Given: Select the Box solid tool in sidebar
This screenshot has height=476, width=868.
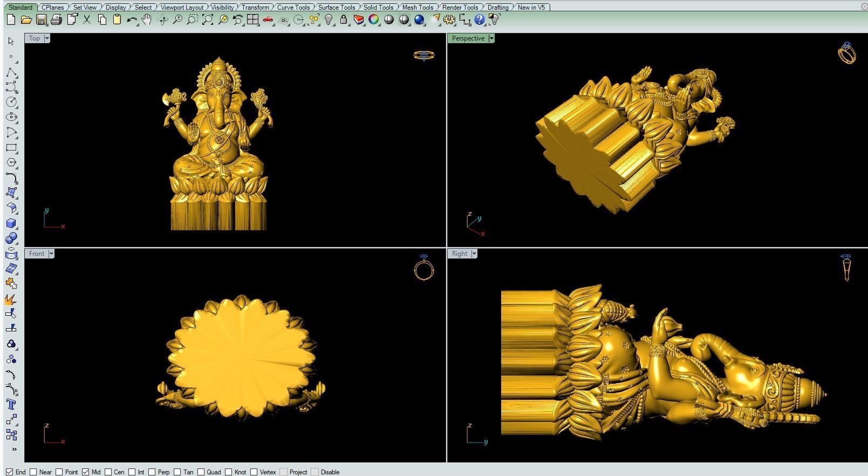Looking at the screenshot, I should point(11,223).
